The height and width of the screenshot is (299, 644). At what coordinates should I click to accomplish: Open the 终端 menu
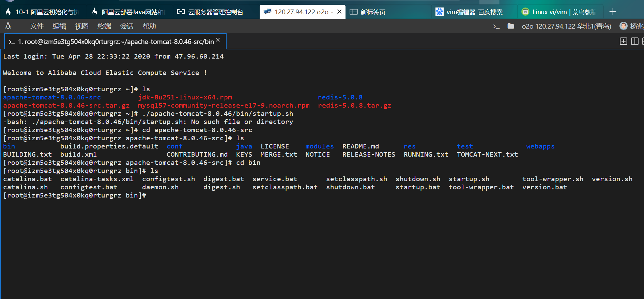click(104, 26)
